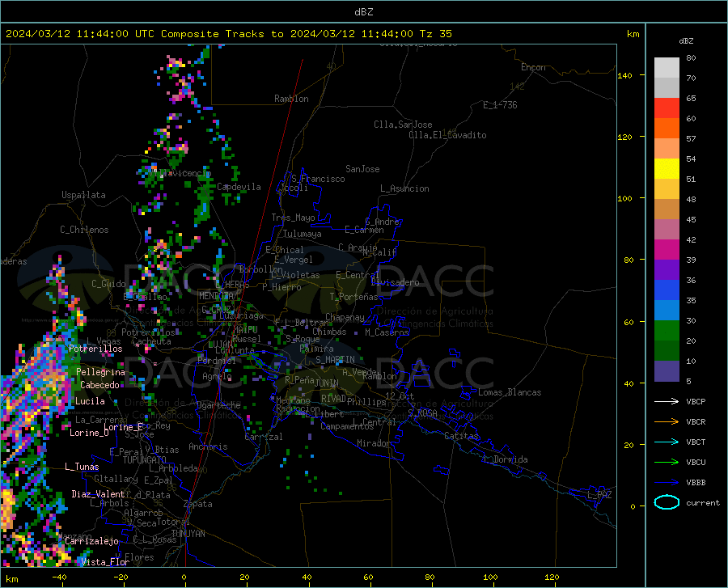This screenshot has width=728, height=588.
Task: Pick the dark orange swatch below 60 dBZ
Action: coord(667,129)
